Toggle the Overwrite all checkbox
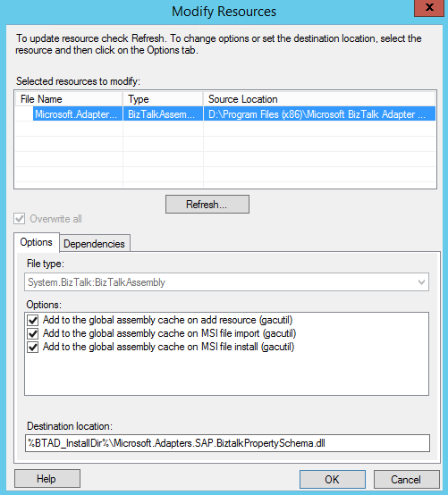Image resolution: width=448 pixels, height=495 pixels. 20,218
